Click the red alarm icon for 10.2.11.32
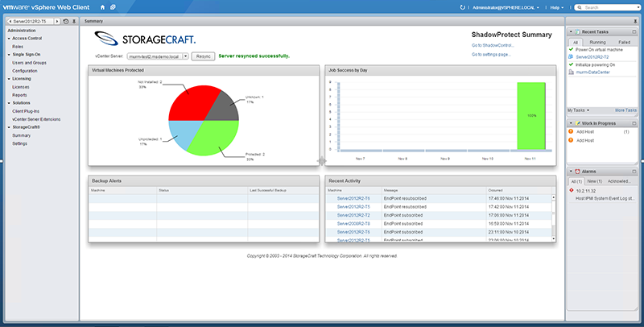 [572, 191]
